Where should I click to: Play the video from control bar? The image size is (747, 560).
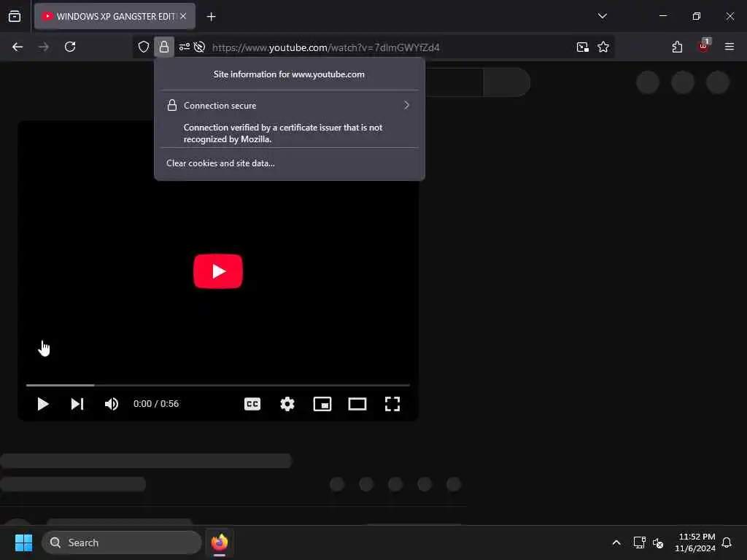[43, 404]
